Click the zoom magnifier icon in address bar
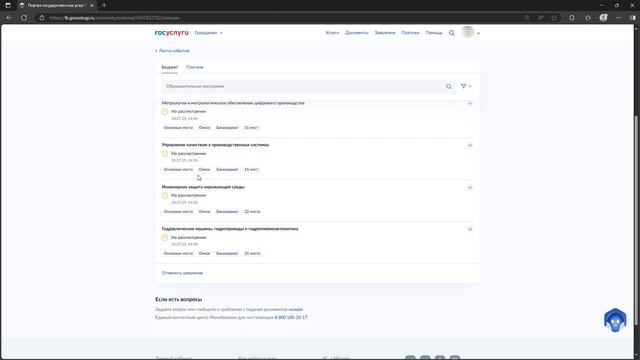Screen dimensions: 640x360 pos(527,18)
